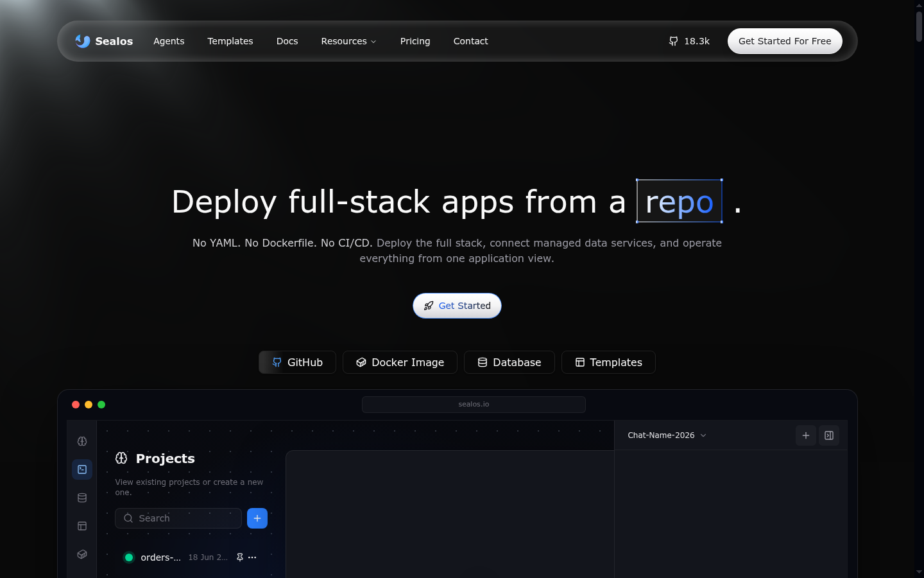Click the "Projects" heading text
924x578 pixels.
click(166, 459)
